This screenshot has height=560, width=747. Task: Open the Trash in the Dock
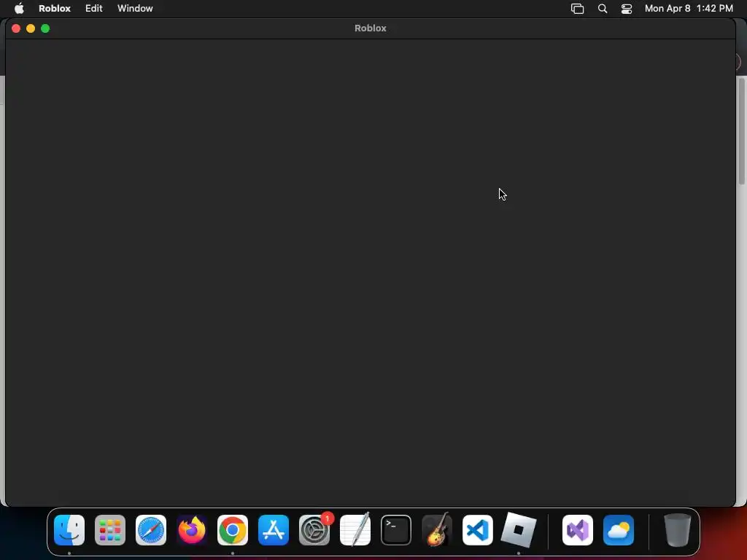[677, 530]
